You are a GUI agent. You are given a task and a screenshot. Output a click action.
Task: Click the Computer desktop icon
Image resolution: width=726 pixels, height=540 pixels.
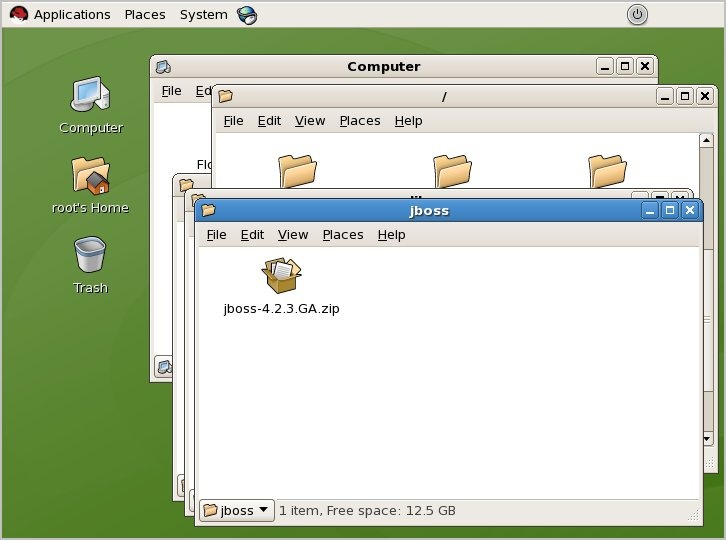point(91,95)
